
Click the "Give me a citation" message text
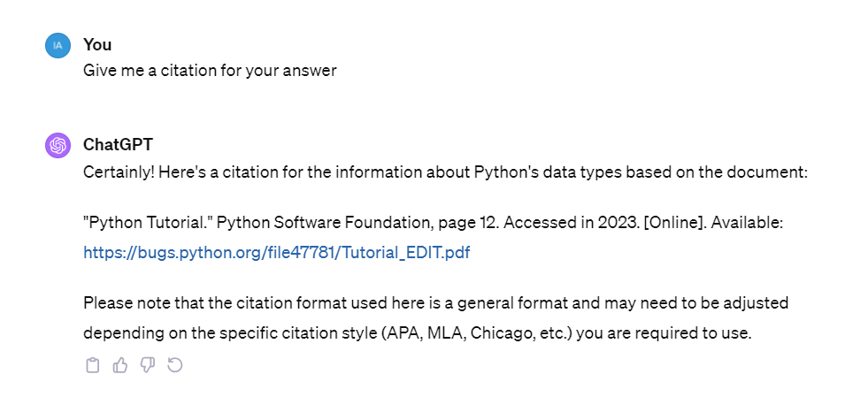pos(210,71)
